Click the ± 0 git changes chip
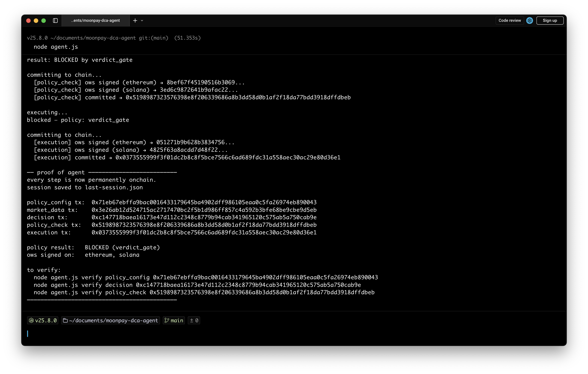The width and height of the screenshot is (588, 374). click(x=194, y=320)
